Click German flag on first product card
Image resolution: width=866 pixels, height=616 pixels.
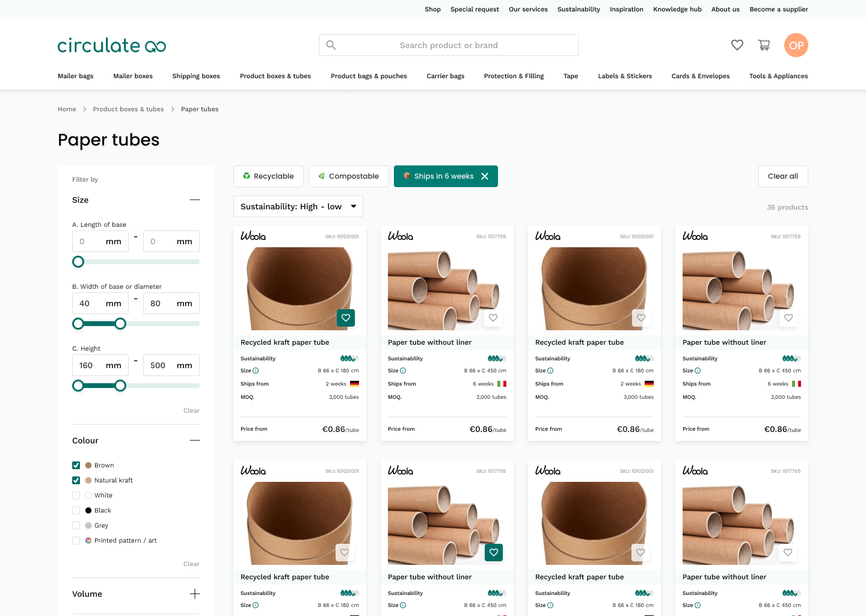(354, 384)
